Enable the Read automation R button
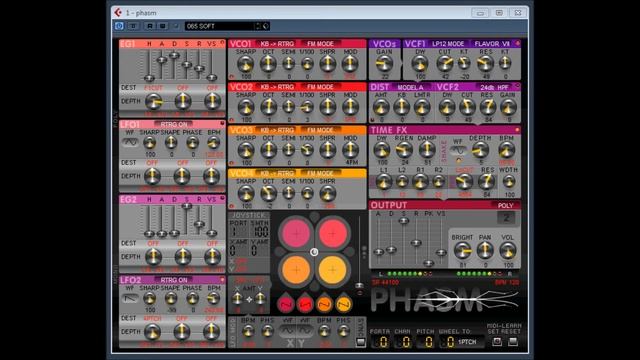The height and width of the screenshot is (360, 640). [150, 26]
